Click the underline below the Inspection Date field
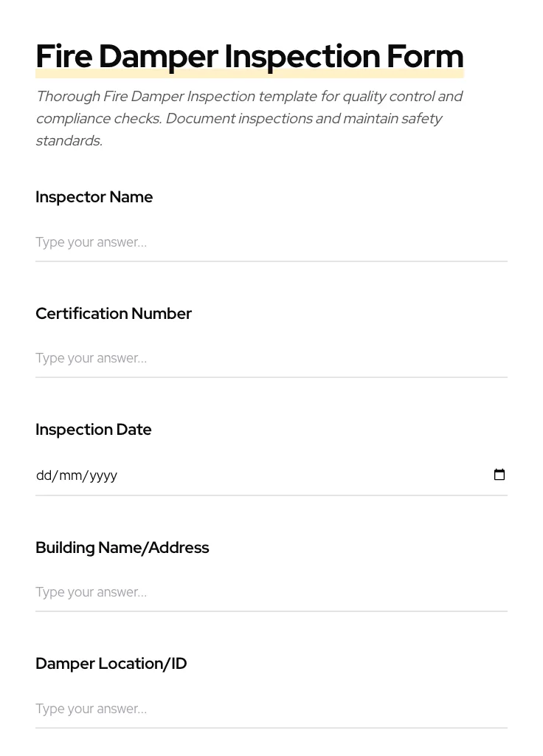Screen dimensions: 543x756 (271, 495)
